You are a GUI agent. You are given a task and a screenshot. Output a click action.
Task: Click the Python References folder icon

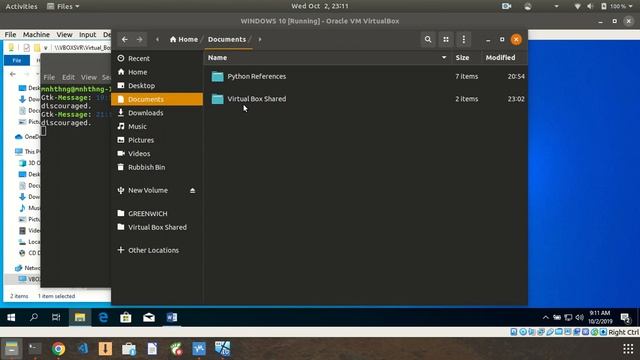(218, 76)
